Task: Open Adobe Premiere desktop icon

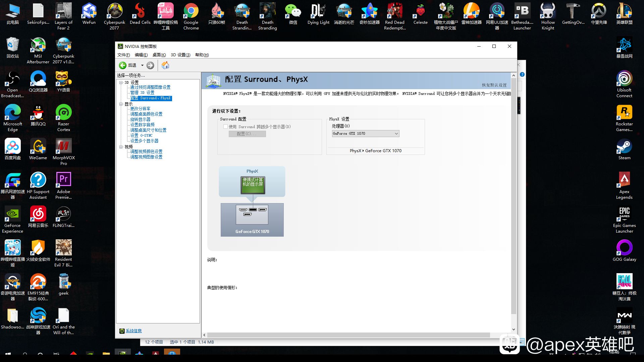Action: click(63, 186)
